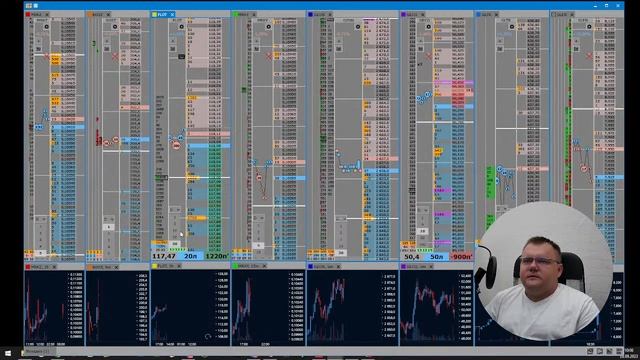Open the Windows Start menu
Viewport: 640px width, 360px height.
tap(8, 353)
